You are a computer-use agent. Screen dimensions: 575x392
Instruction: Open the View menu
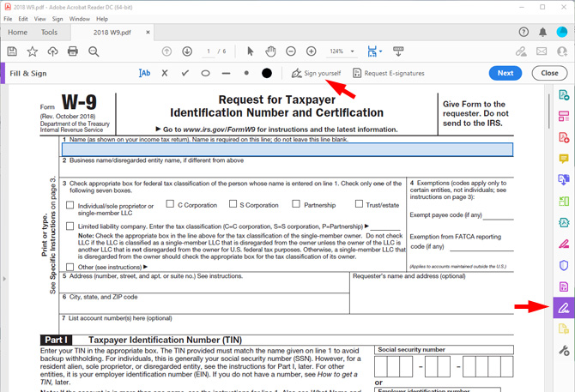tap(40, 19)
